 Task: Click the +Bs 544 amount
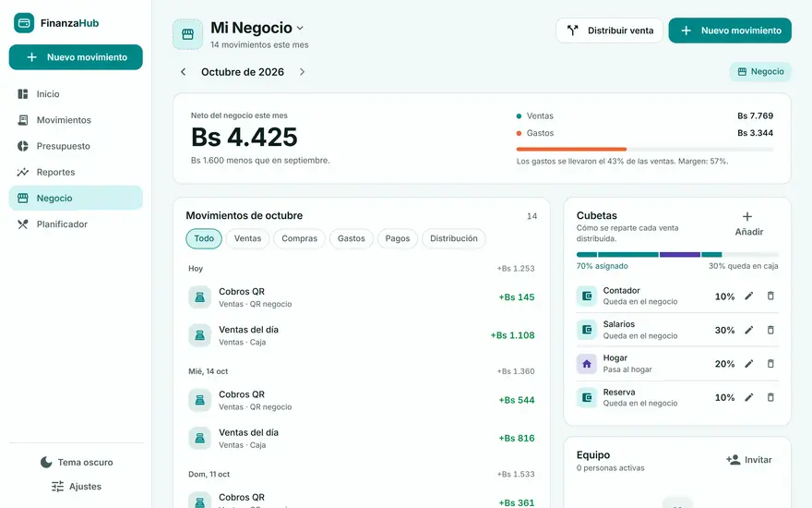coord(517,400)
